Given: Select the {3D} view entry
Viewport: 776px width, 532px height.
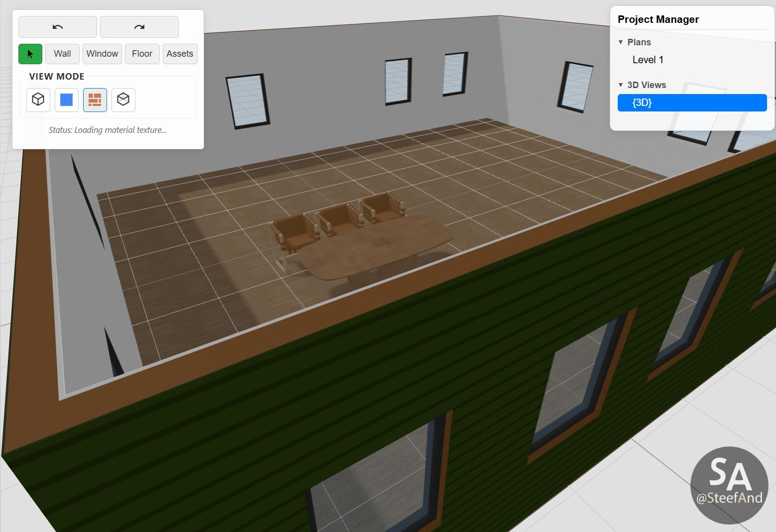Looking at the screenshot, I should click(x=692, y=103).
